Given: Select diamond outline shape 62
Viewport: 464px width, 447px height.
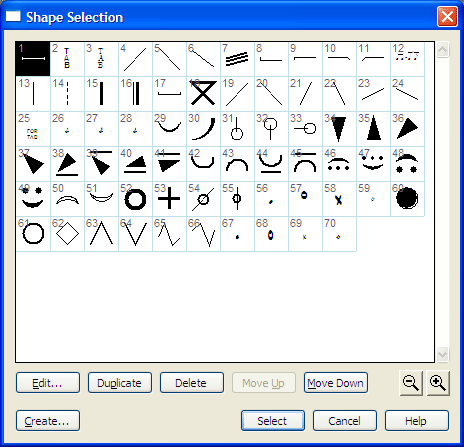Looking at the screenshot, I should (x=67, y=234).
